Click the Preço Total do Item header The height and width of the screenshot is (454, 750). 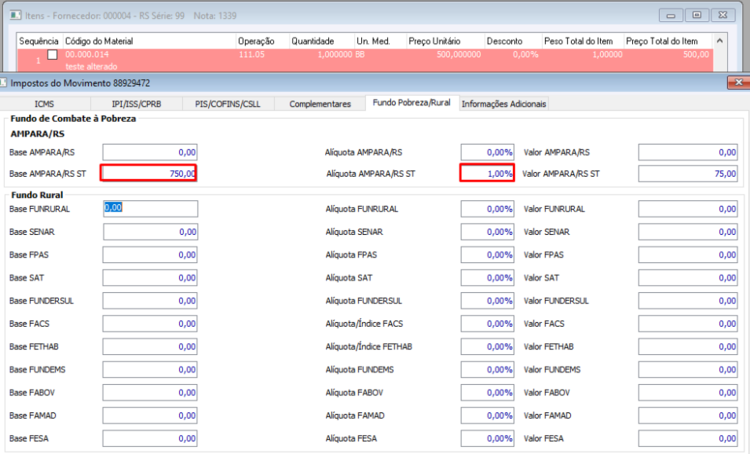(668, 41)
